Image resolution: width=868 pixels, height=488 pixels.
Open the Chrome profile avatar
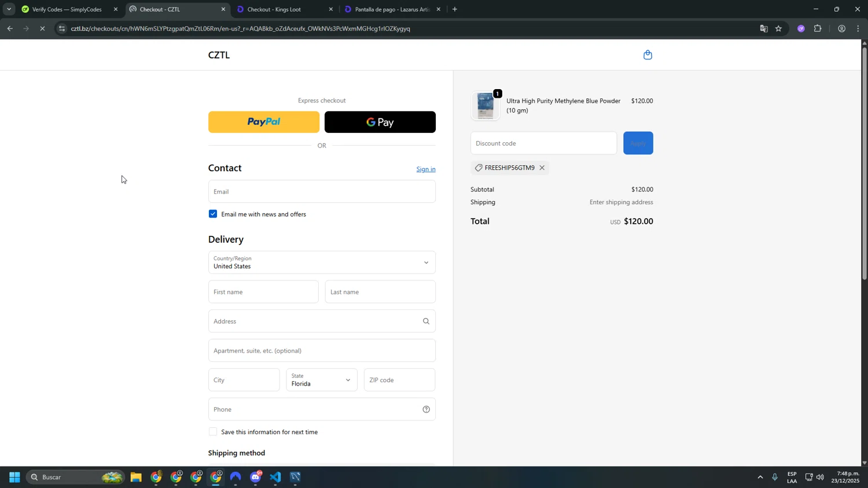pos(842,28)
